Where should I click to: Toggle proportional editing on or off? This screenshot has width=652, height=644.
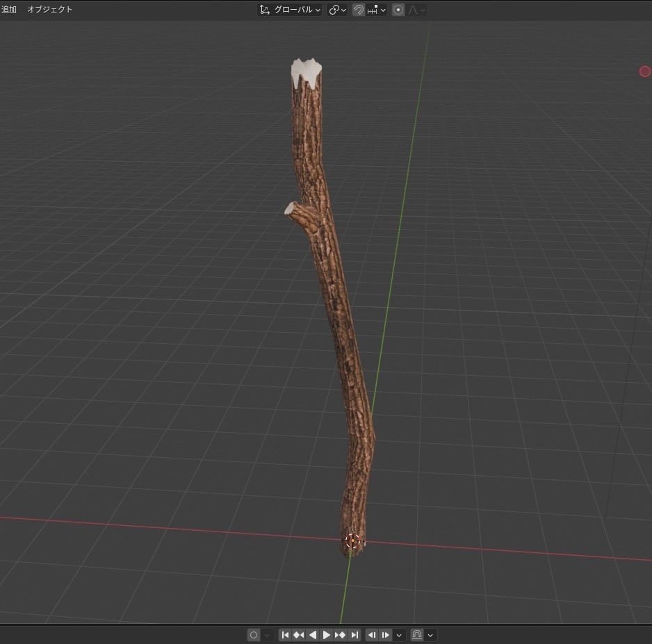click(x=398, y=10)
